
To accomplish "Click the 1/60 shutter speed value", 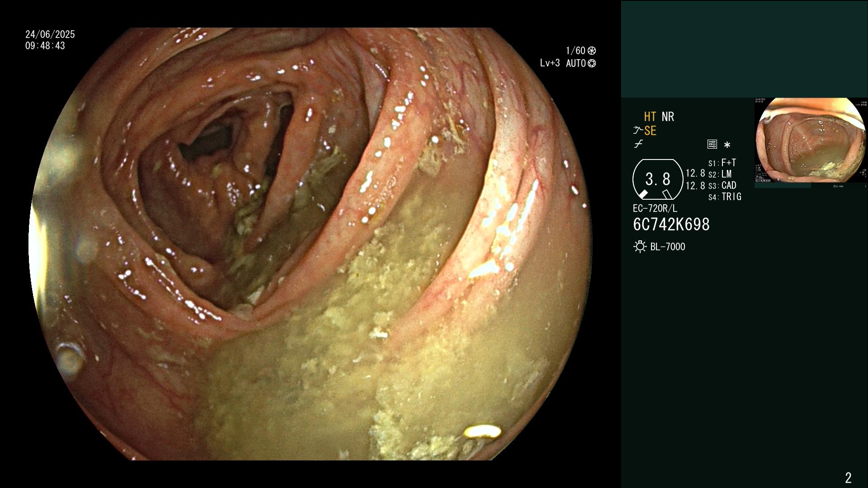I will pos(576,51).
